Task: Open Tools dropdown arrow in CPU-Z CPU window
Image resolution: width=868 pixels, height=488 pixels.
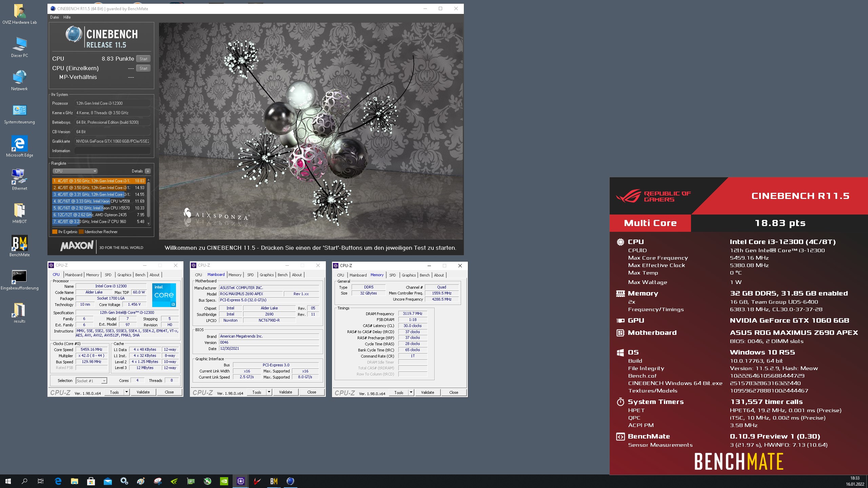Action: 126,392
